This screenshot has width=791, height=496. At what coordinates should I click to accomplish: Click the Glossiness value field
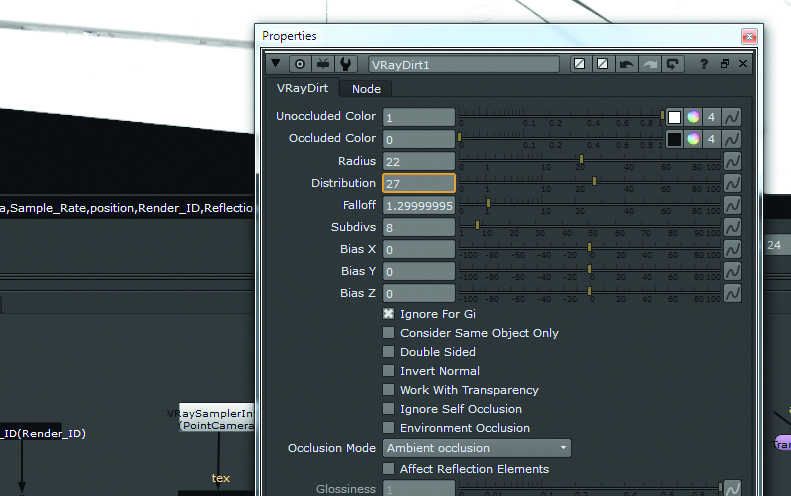click(x=419, y=488)
